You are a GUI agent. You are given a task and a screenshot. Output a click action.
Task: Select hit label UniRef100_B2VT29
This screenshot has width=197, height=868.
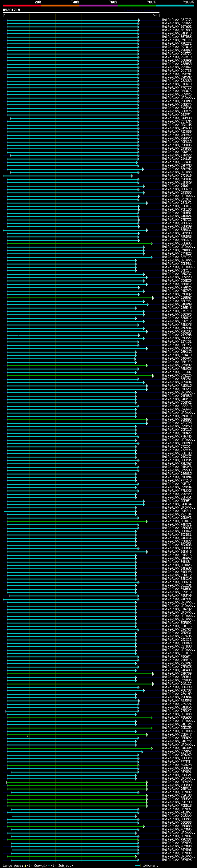pyautogui.click(x=177, y=257)
